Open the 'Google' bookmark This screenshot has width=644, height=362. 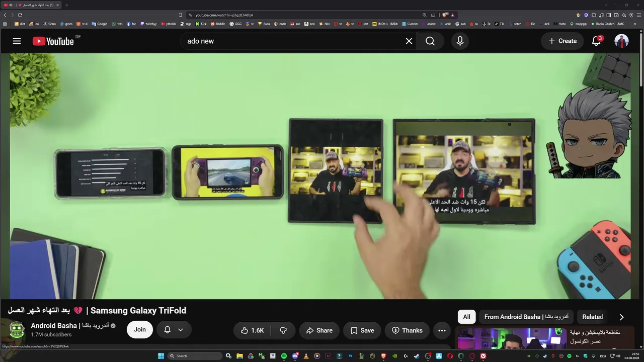[x=100, y=24]
